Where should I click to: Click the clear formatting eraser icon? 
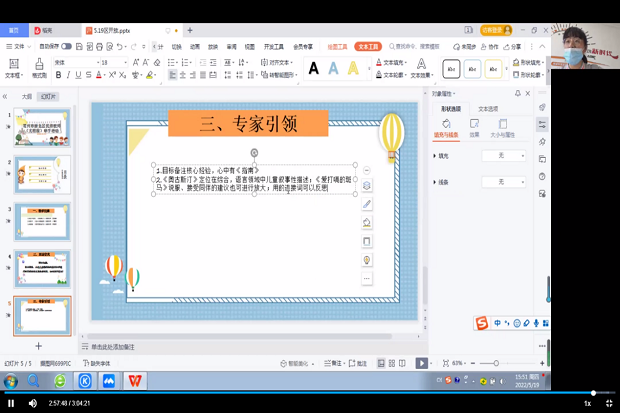pyautogui.click(x=157, y=63)
